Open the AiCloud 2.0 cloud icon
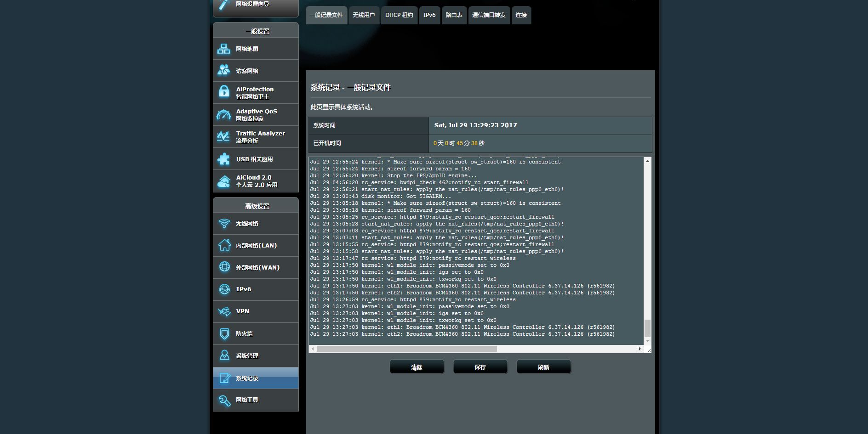868x434 pixels. 224,181
